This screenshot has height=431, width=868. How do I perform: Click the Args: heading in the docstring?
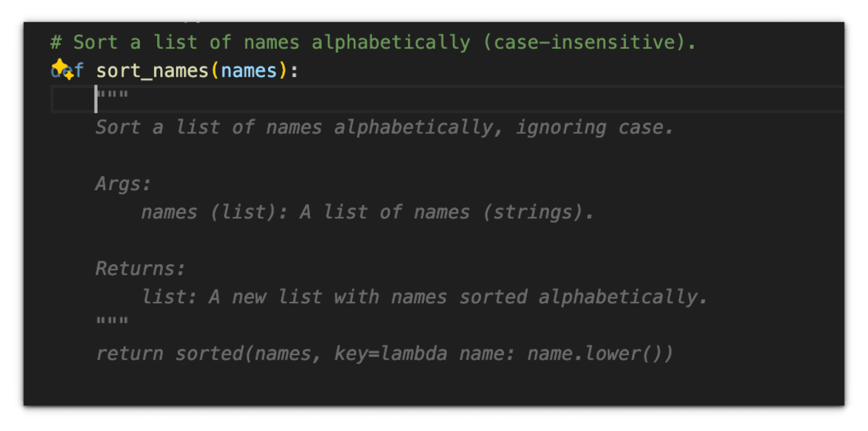(123, 184)
